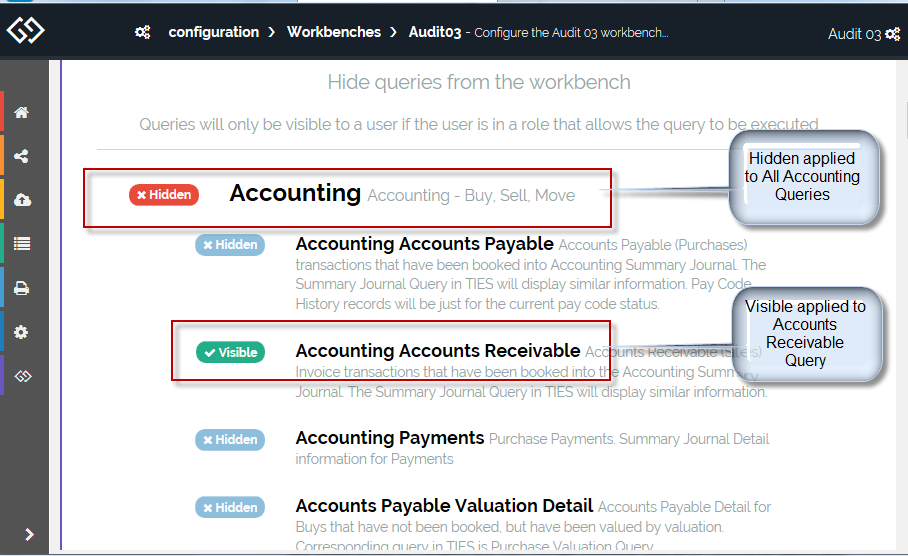Click the diamond logo sidebar icon
The image size is (908, 556).
(23, 376)
